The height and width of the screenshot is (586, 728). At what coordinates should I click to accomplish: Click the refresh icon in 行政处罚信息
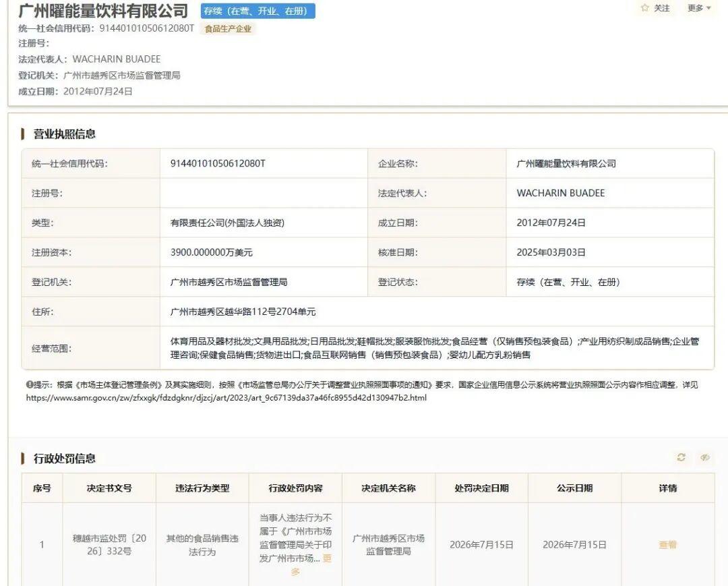(x=681, y=457)
